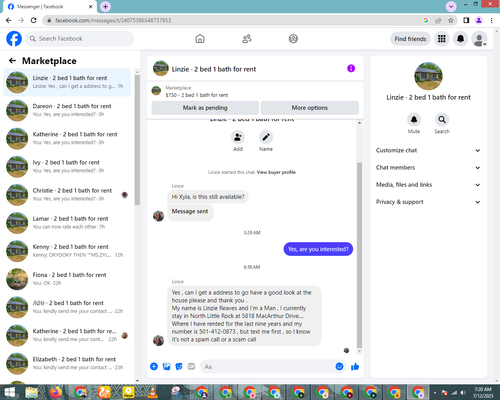Screen dimensions: 500x400
Task: Open the browser side panel icon
Action: (466, 20)
